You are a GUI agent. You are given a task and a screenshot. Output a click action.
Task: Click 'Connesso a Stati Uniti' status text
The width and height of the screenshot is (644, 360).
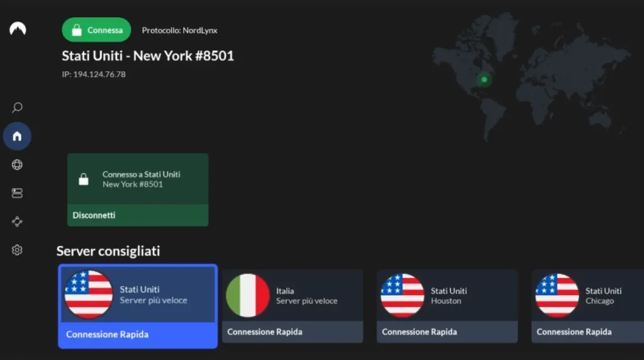(142, 174)
